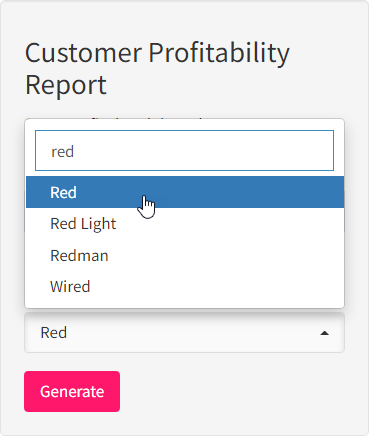Viewport: 369px width, 436px height.
Task: Click the selected value Red in the combo box
Action: (54, 333)
